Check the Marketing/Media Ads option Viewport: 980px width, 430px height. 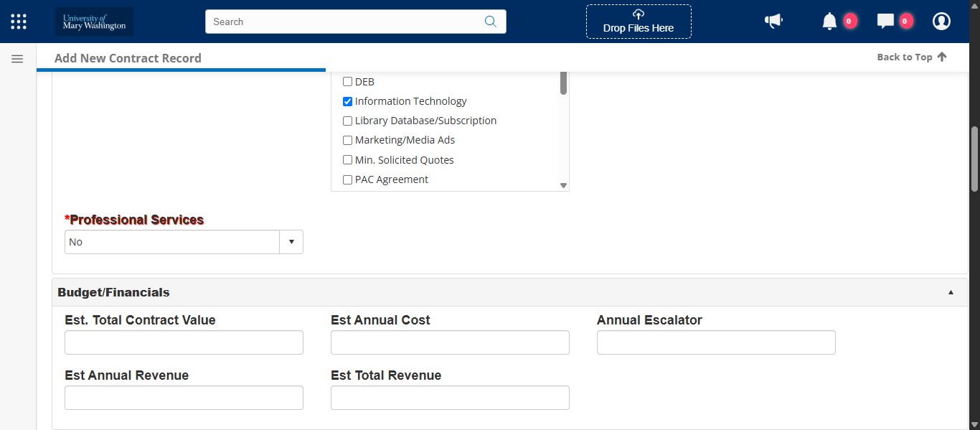[347, 140]
